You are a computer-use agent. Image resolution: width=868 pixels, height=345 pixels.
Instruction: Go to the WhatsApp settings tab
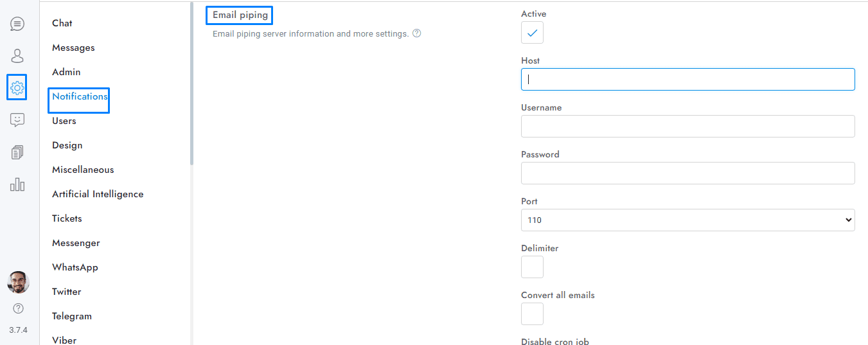pyautogui.click(x=75, y=267)
